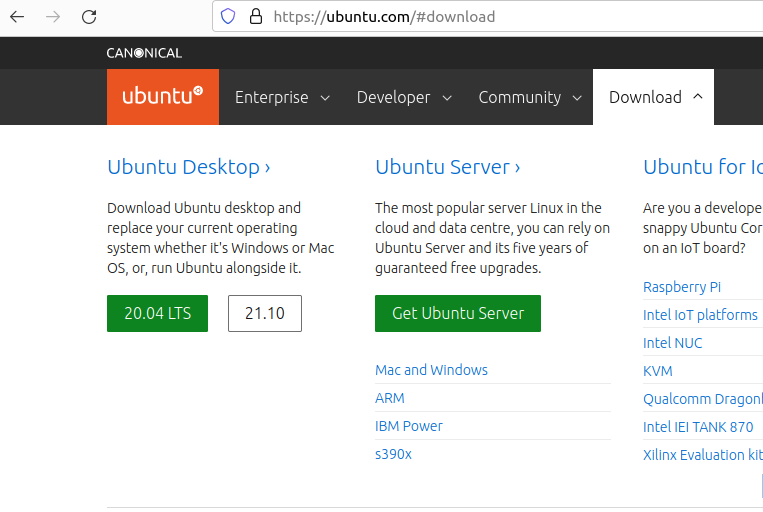
Task: Open the Ubuntu Desktop heading link
Action: pos(189,167)
